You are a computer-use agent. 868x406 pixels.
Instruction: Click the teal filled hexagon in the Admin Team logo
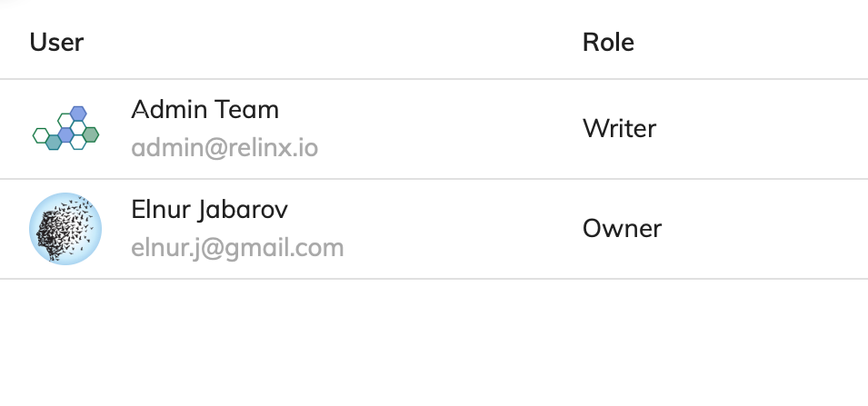point(53,143)
